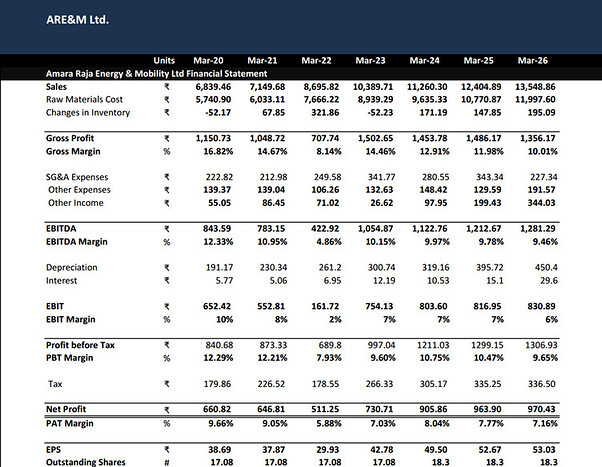This screenshot has height=467, width=602.
Task: Click the Amara Raja Financial Statement heading
Action: click(156, 73)
